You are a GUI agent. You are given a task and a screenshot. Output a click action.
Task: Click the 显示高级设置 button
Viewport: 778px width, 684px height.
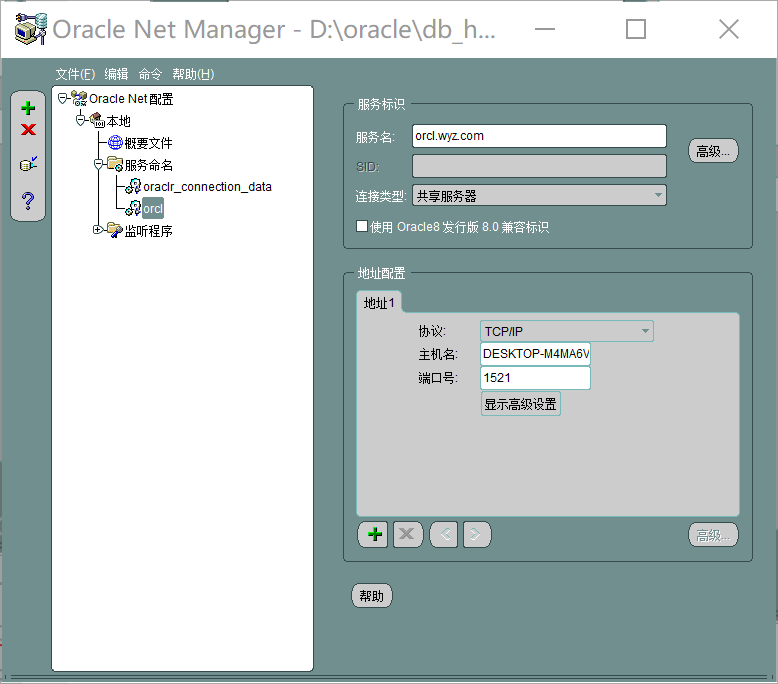pos(520,404)
